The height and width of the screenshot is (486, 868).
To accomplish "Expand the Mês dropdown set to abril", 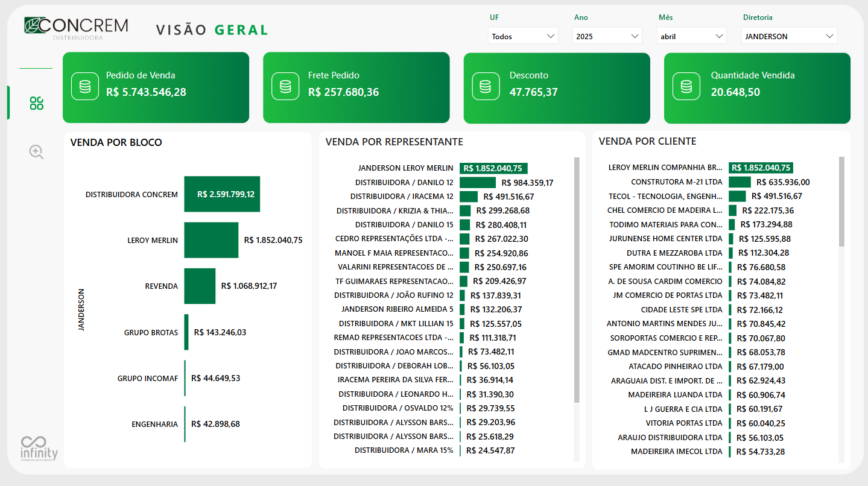I will (692, 36).
